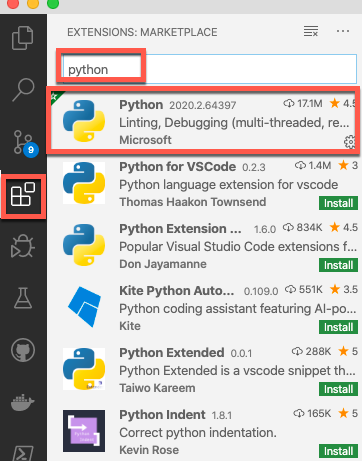
Task: Click the Python for VSCode extension logo
Action: [84, 183]
